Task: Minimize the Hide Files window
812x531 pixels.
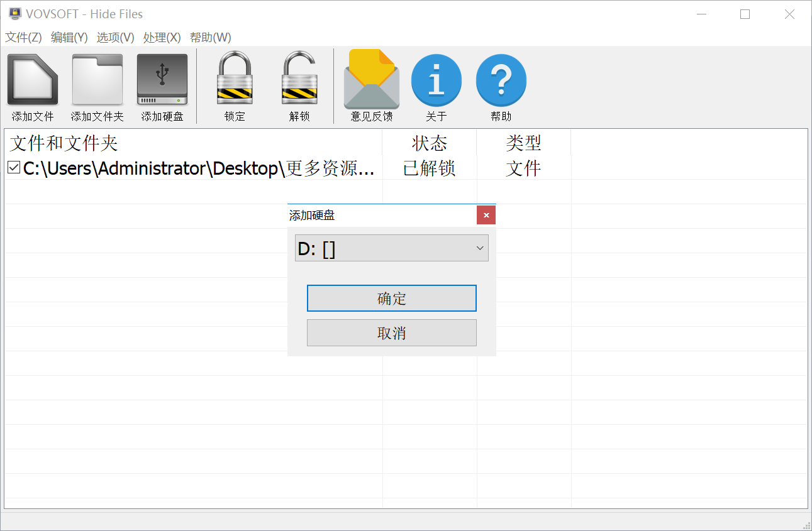Action: 701,14
